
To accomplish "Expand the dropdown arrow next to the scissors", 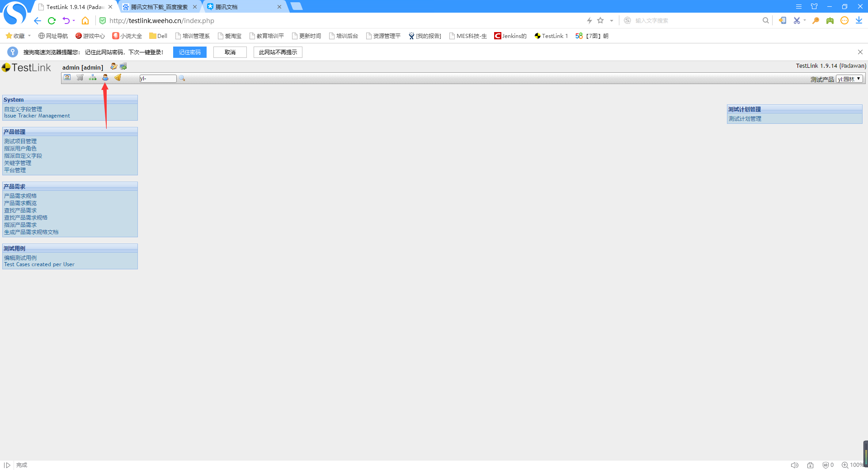I will [805, 20].
